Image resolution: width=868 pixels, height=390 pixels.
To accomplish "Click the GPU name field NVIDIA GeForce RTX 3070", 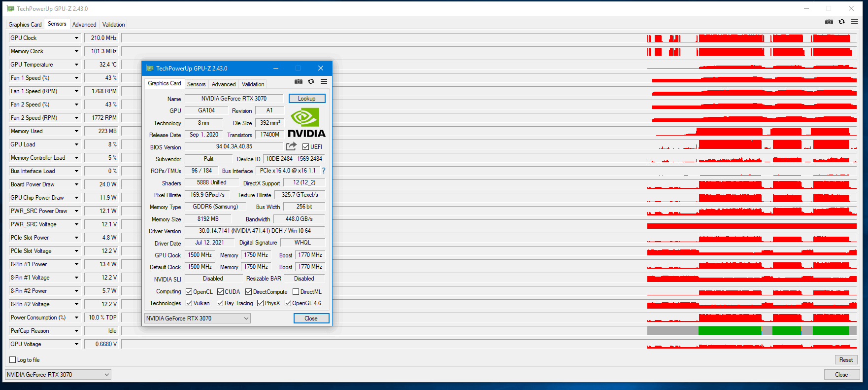I will point(234,99).
